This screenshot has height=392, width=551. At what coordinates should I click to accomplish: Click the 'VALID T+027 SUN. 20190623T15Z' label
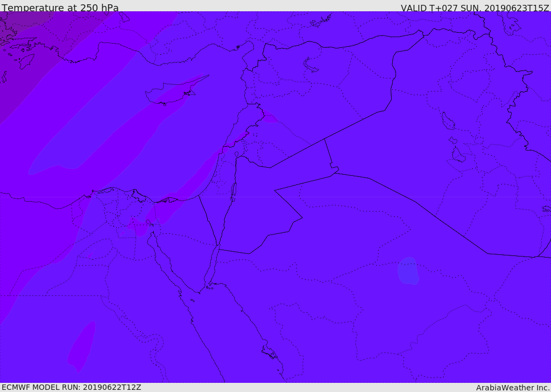click(475, 8)
